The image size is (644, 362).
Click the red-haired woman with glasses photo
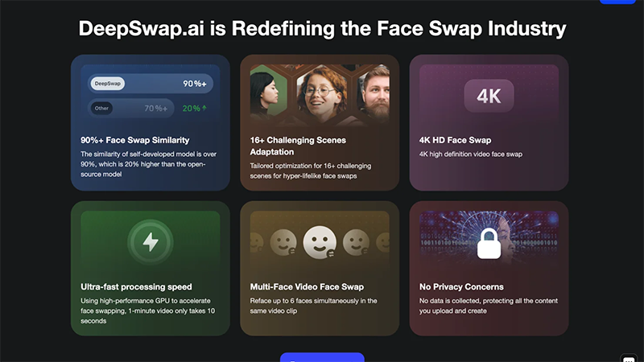pyautogui.click(x=321, y=94)
